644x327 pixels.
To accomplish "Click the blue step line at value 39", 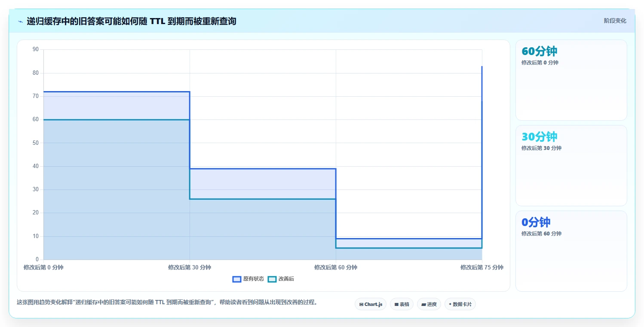I will [x=263, y=168].
